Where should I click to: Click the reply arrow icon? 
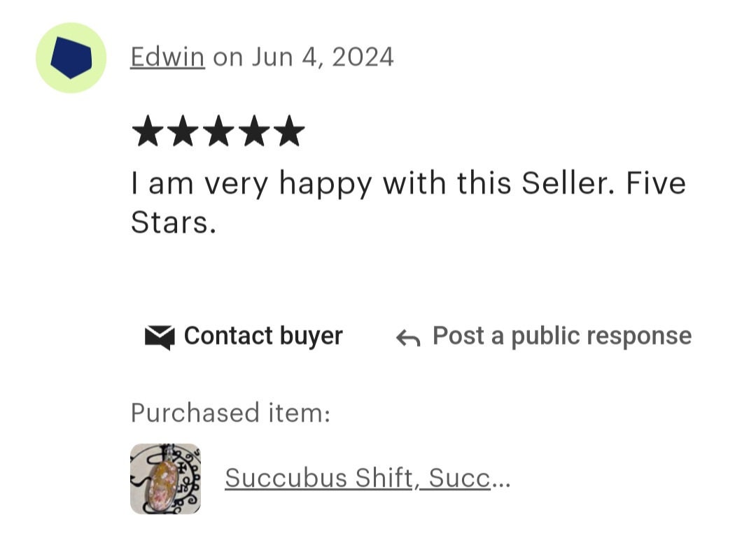tap(408, 338)
